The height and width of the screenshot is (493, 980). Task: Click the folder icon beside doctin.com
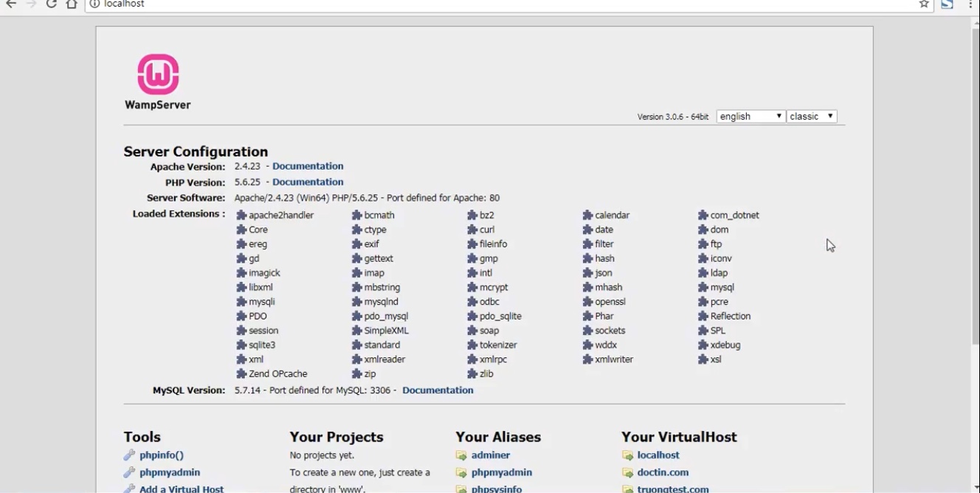tap(627, 473)
